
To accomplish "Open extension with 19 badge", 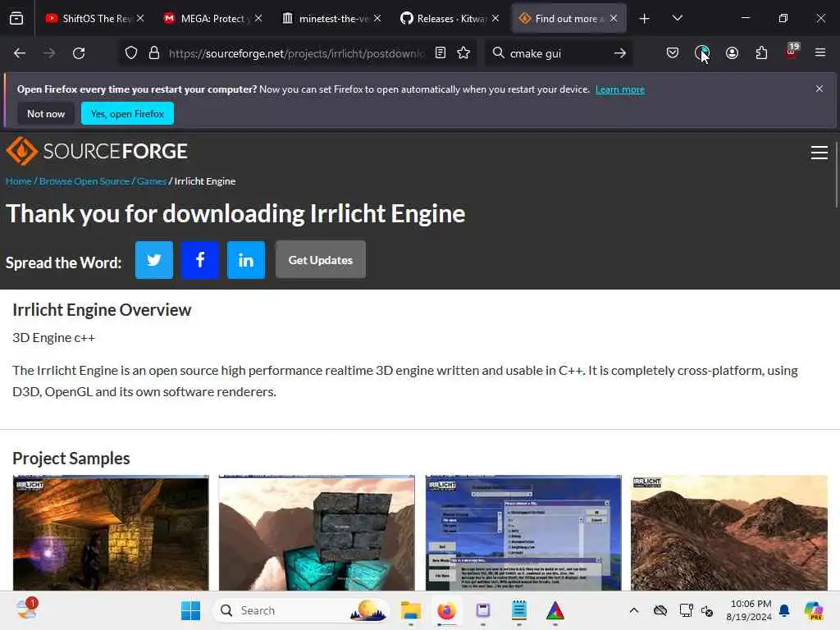I will click(x=792, y=52).
